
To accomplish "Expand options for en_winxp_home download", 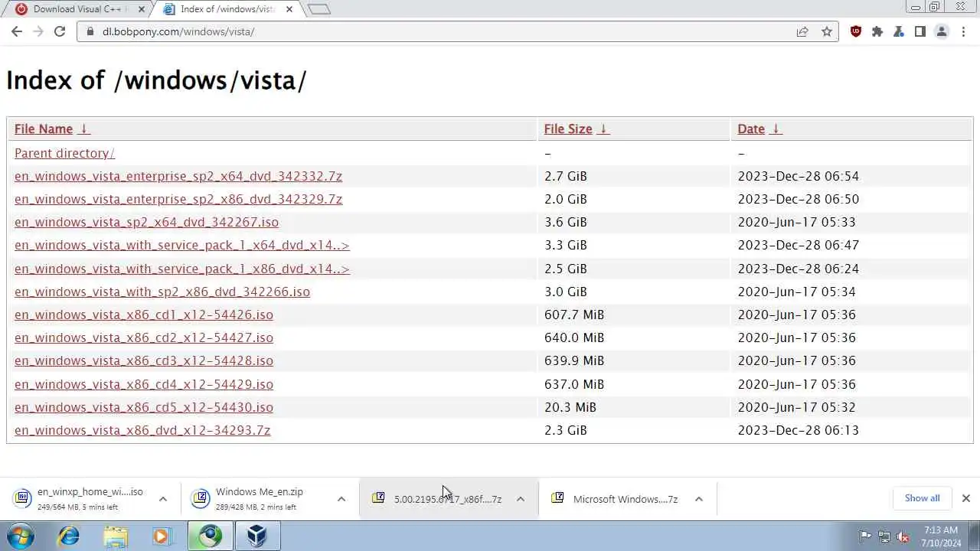I will pos(163,499).
